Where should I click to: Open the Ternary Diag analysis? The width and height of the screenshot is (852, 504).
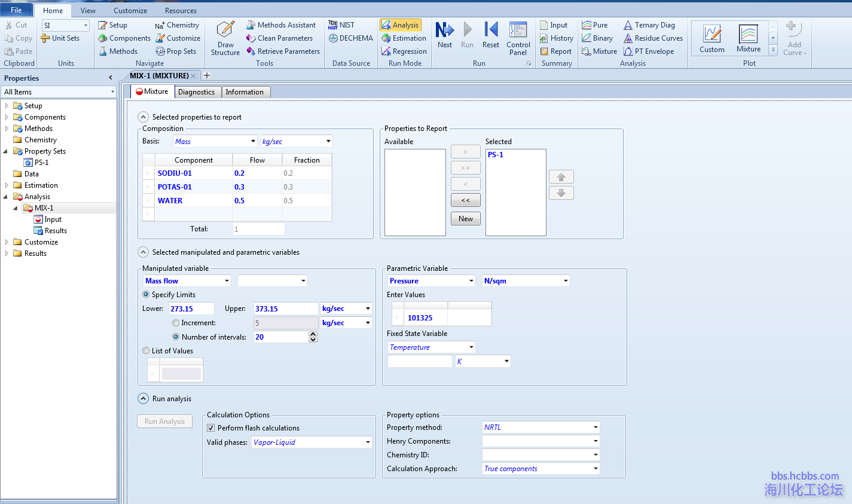click(x=649, y=25)
